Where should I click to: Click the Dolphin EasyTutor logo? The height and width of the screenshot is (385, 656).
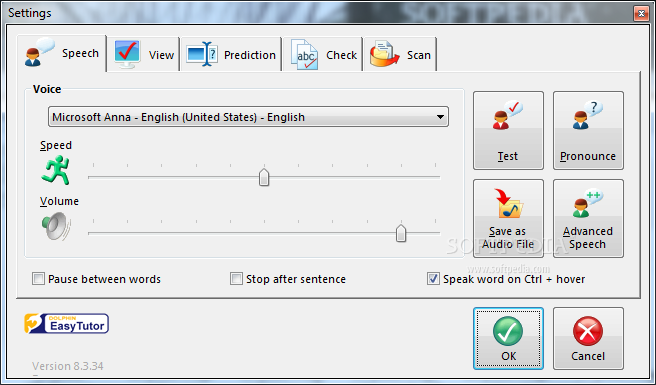(67, 323)
